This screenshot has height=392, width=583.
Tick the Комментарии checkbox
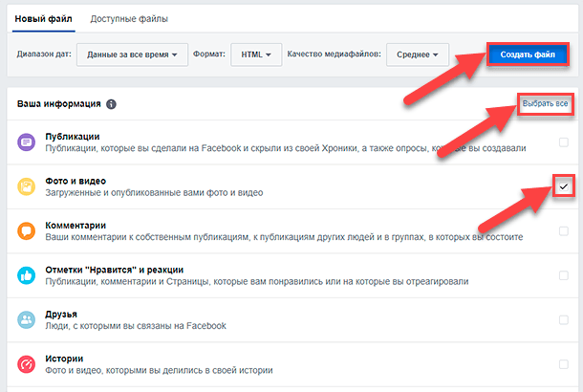[564, 231]
